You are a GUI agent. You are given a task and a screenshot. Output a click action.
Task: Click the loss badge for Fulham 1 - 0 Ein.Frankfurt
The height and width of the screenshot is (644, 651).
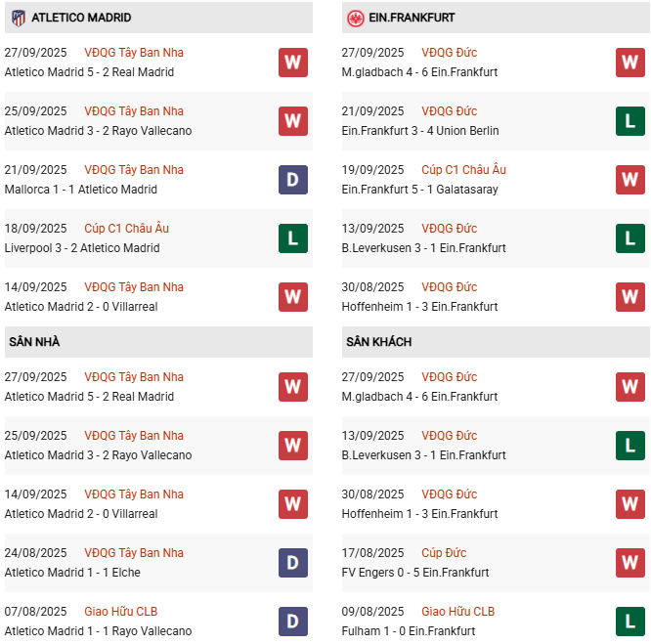click(629, 622)
